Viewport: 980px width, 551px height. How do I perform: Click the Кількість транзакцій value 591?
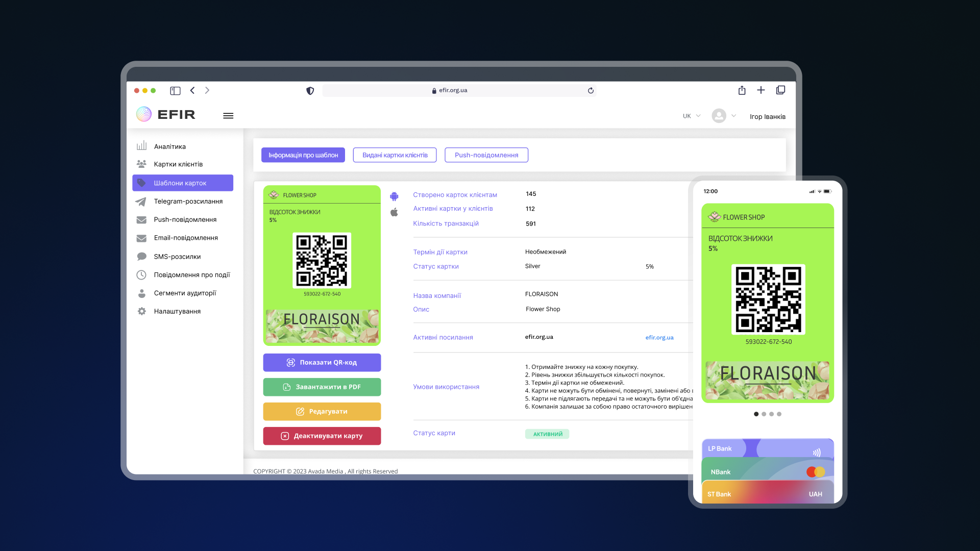tap(531, 224)
